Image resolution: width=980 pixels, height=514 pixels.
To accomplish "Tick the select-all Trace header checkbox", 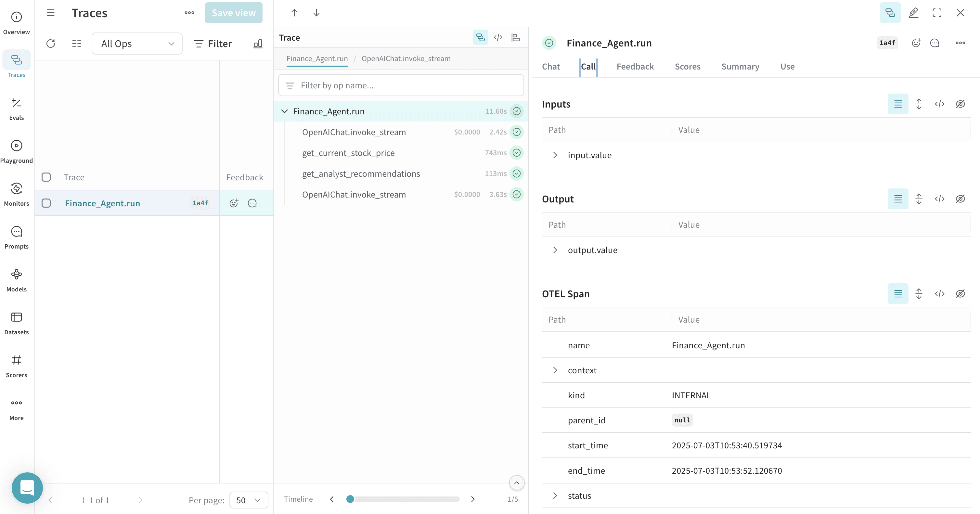I will pos(46,177).
